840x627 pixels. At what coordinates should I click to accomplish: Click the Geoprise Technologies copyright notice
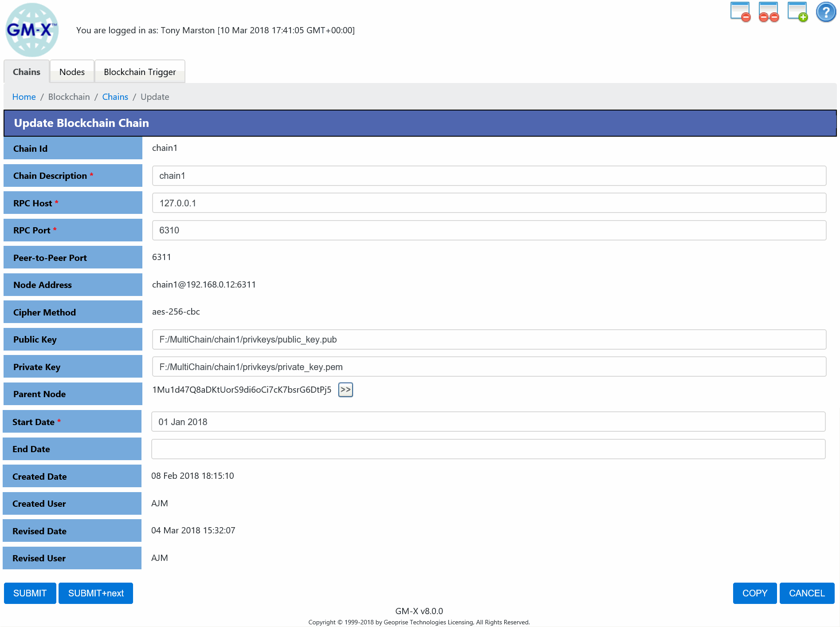(x=419, y=622)
